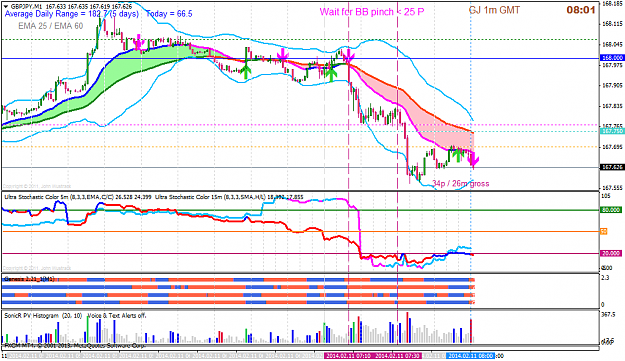The width and height of the screenshot is (625, 361).
Task: Select the cyan 167.750 price tag
Action: [x=611, y=131]
